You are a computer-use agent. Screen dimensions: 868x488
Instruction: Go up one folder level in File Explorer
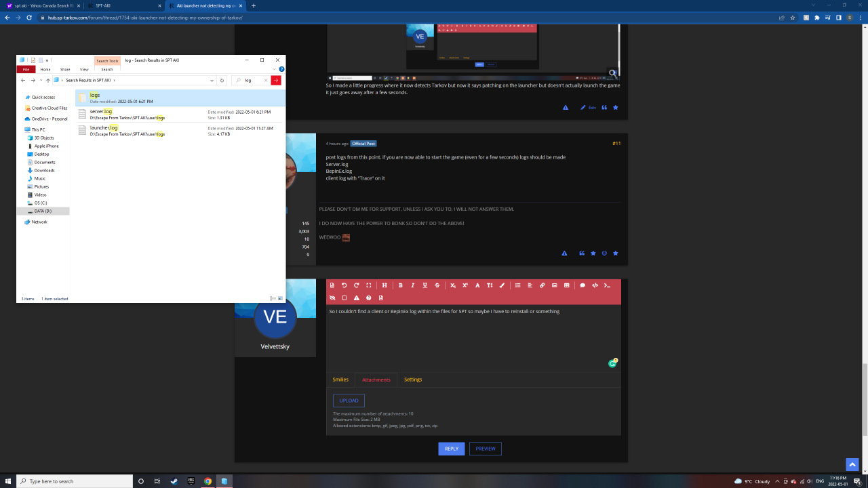(48, 80)
